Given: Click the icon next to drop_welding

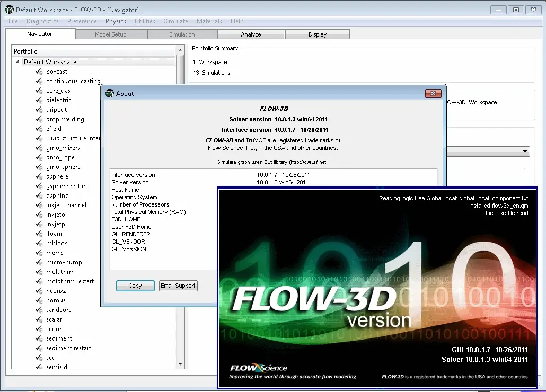Looking at the screenshot, I should [39, 119].
